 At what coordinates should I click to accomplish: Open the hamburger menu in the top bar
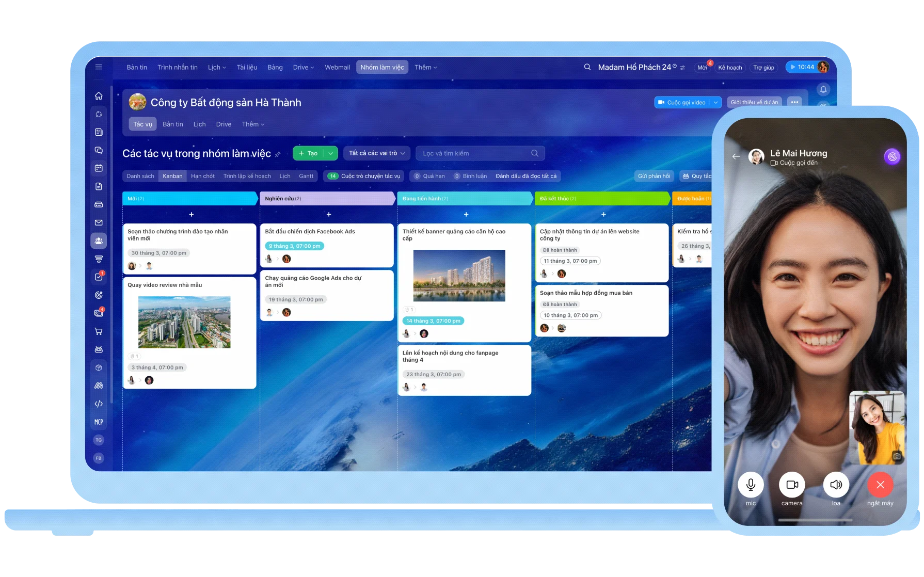pyautogui.click(x=99, y=67)
